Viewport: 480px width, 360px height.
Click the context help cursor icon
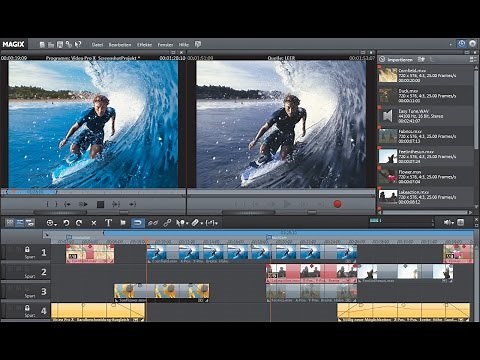point(78,44)
